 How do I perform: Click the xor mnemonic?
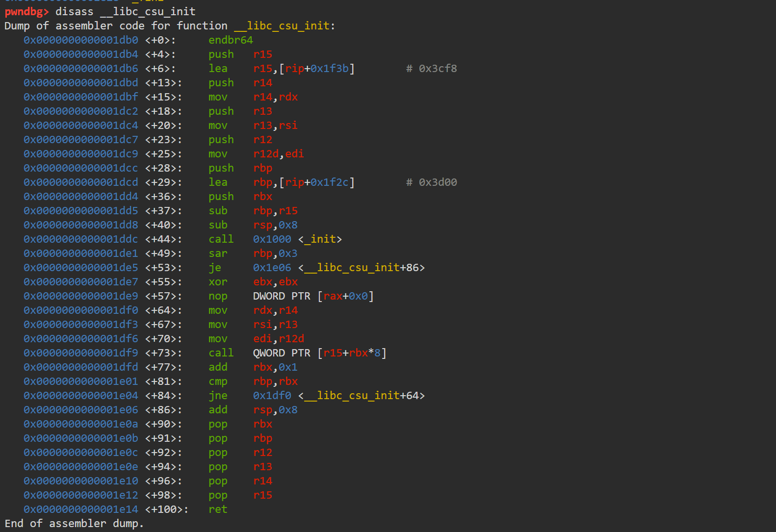(x=218, y=281)
